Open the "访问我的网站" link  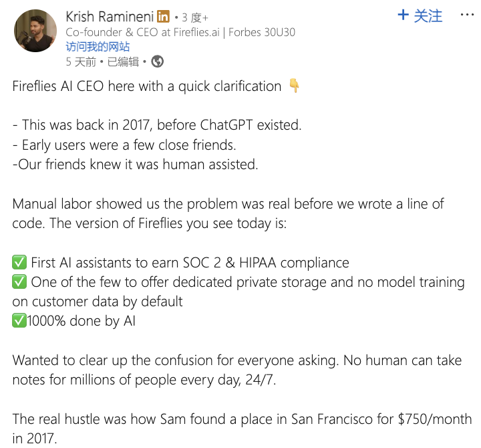pos(98,47)
